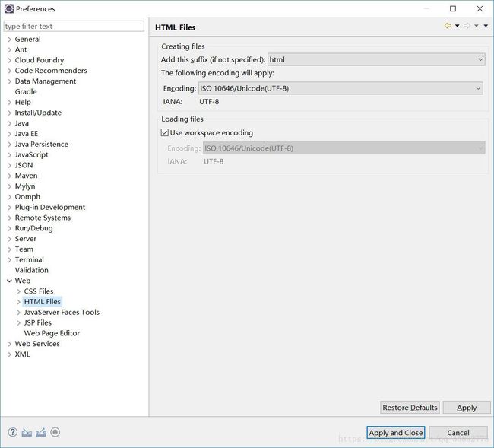Click the Export preferences icon
494x448 pixels.
coord(41,432)
